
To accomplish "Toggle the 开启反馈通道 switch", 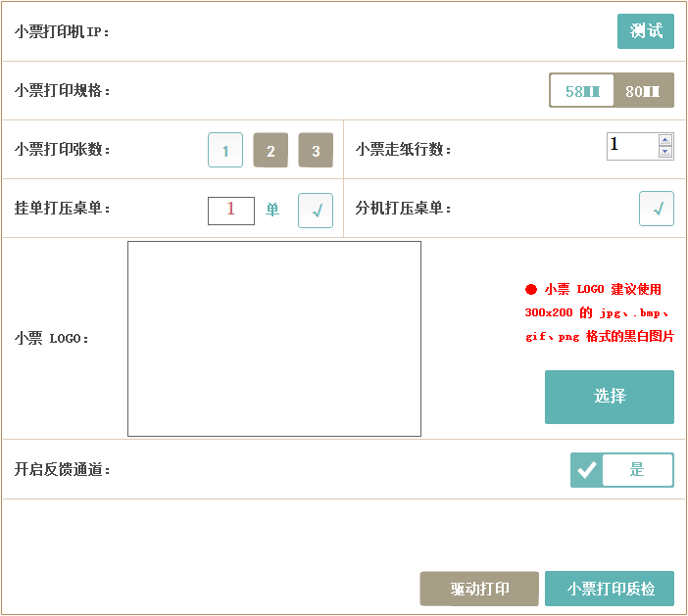I will [x=622, y=470].
